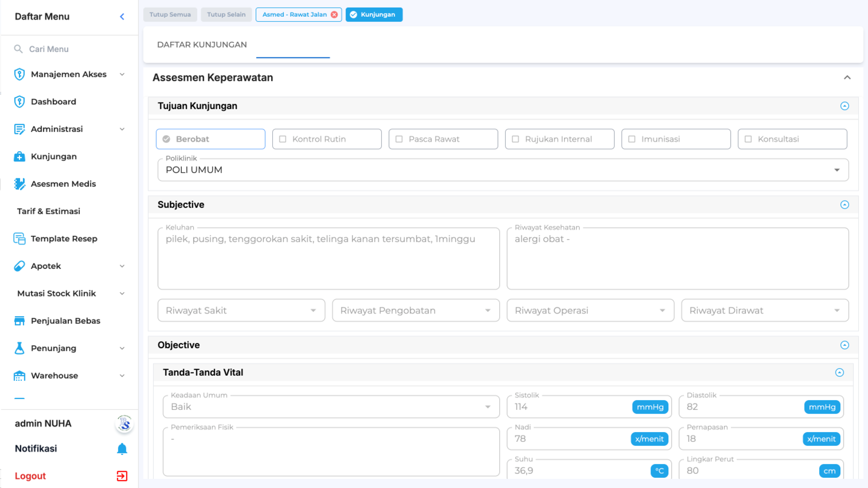
Task: Collapse the Subjective section
Action: [x=845, y=205]
